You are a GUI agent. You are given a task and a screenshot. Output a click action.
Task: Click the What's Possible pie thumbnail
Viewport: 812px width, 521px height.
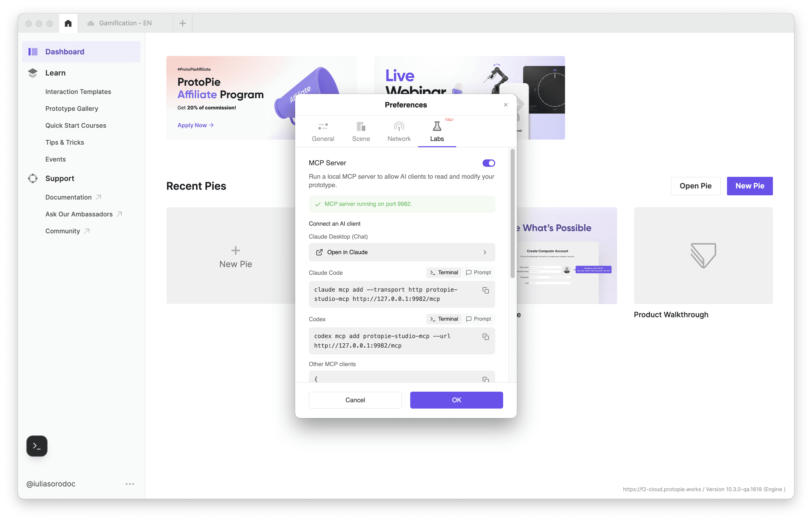[x=567, y=255]
